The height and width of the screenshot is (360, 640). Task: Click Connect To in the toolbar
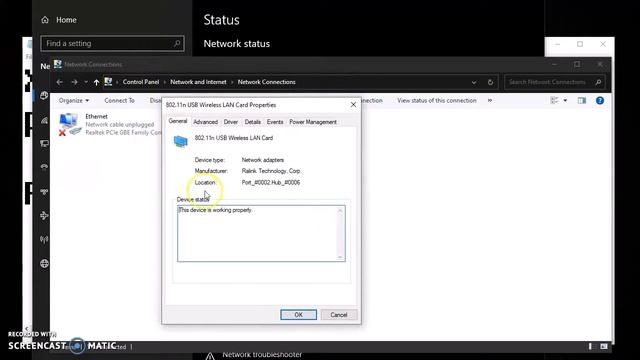119,100
